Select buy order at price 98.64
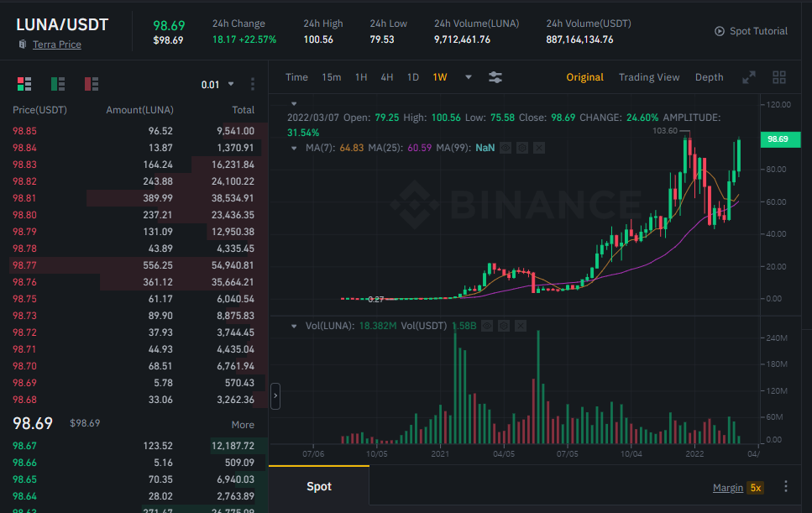The image size is (812, 513). [x=134, y=496]
